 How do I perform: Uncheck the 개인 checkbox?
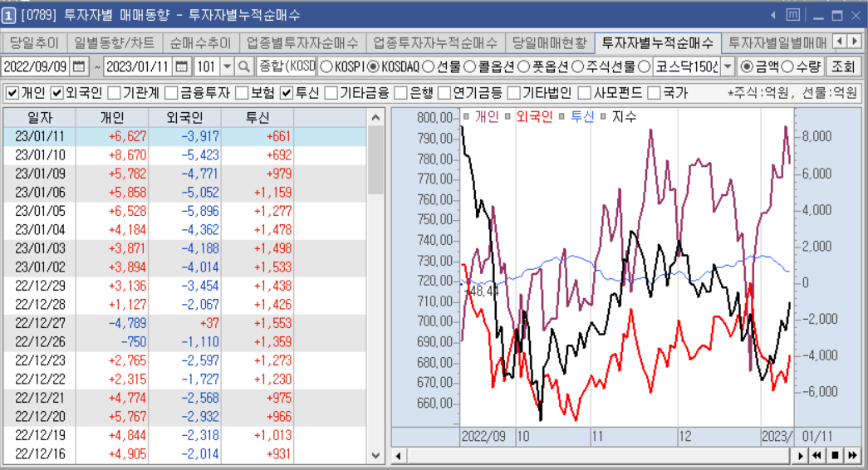tap(12, 93)
